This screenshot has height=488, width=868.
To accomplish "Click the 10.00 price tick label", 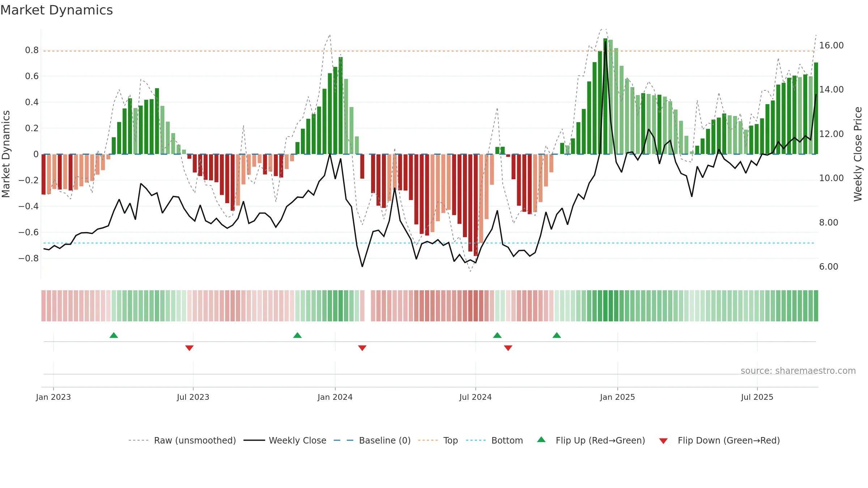I will [831, 178].
